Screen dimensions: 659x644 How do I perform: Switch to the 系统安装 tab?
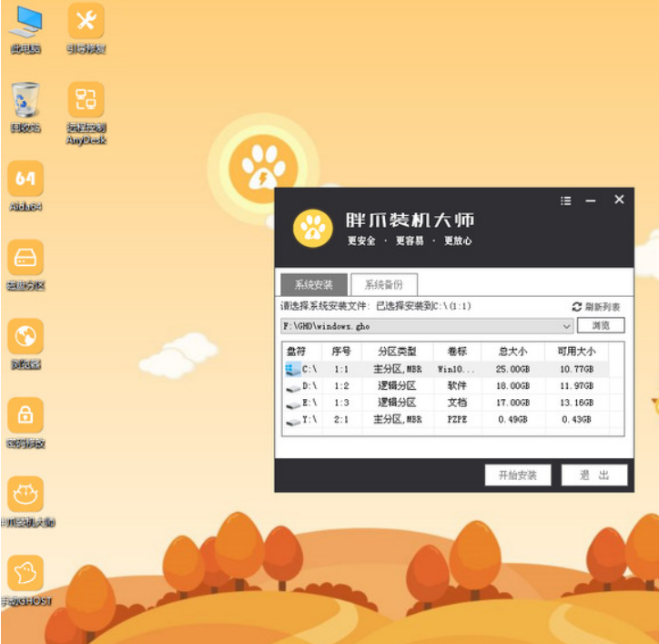[314, 285]
